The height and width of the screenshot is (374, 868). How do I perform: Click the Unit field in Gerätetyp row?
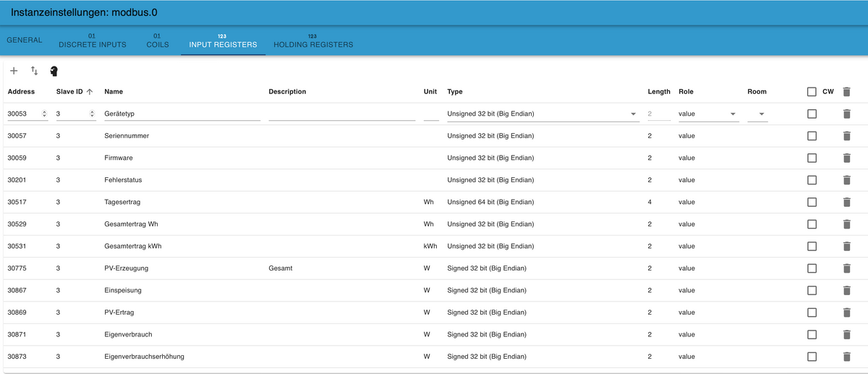[x=431, y=114]
